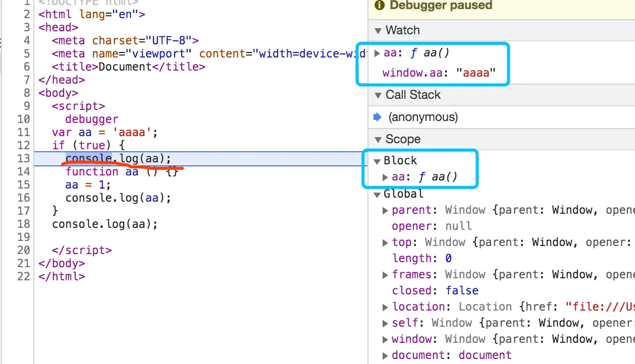Screen dimensions: 635x364
Task: Collapse the Call Stack section
Action: [x=378, y=95]
